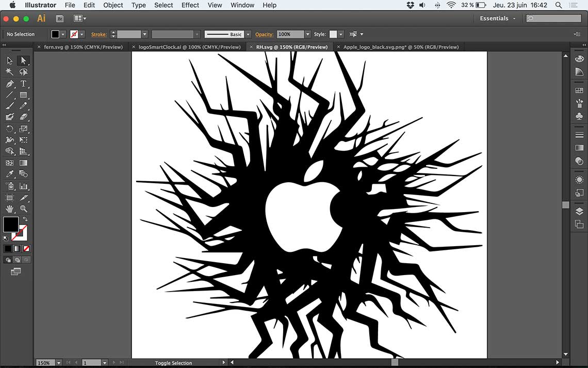Open zoom level 150% dropdown
Image resolution: width=588 pixels, height=368 pixels.
(58, 363)
